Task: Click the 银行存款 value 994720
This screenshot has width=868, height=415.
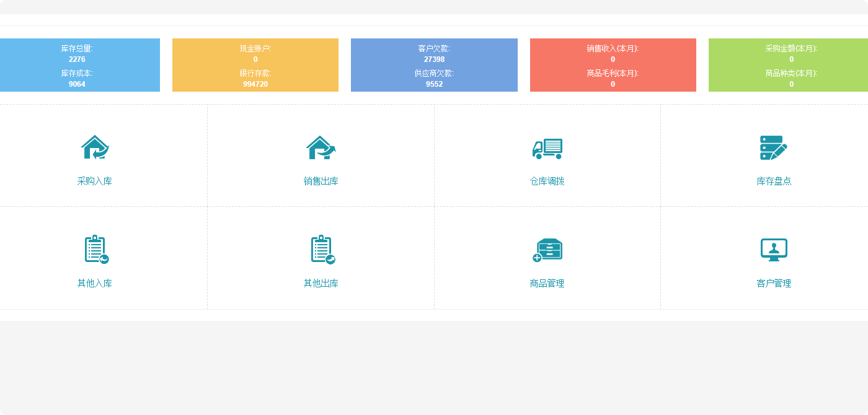Action: tap(255, 84)
